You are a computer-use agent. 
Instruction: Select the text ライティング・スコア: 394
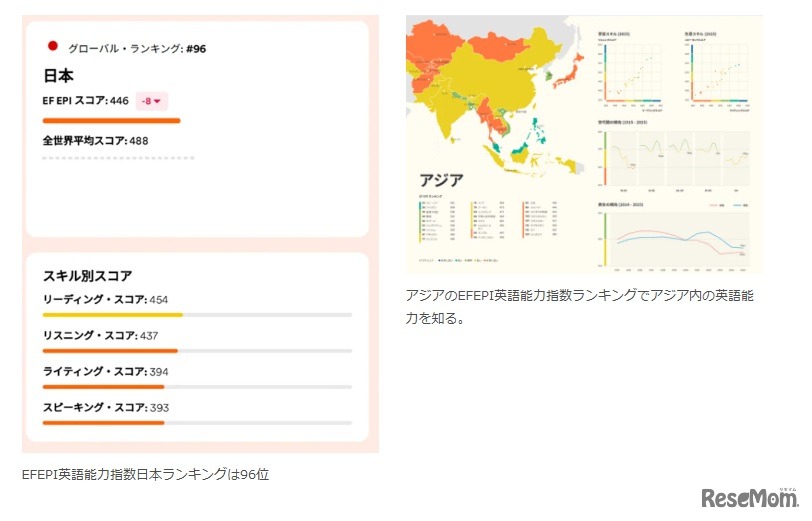[105, 371]
